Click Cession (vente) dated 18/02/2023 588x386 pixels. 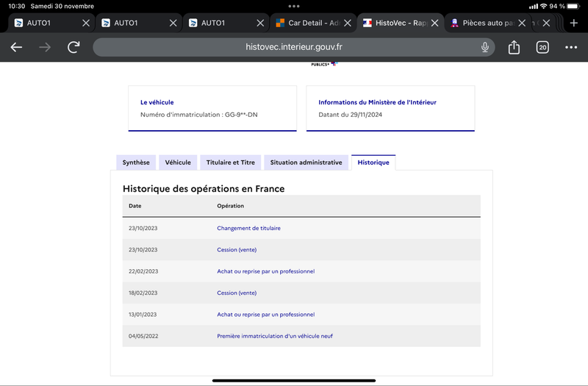pyautogui.click(x=237, y=293)
